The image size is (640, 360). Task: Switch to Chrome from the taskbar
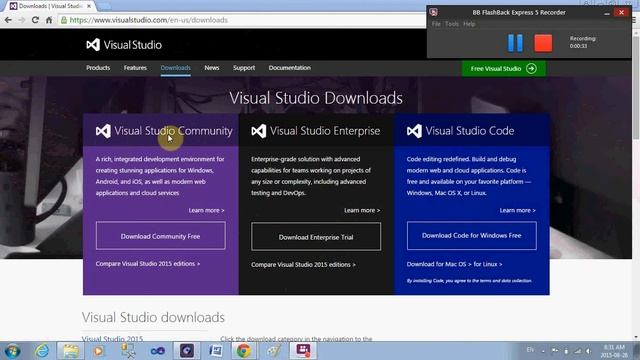tap(244, 351)
